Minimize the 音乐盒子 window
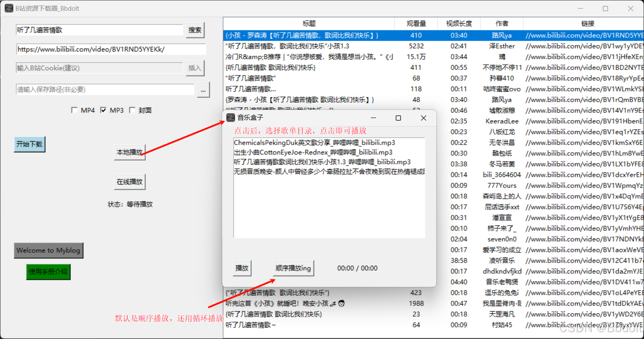 (x=373, y=118)
